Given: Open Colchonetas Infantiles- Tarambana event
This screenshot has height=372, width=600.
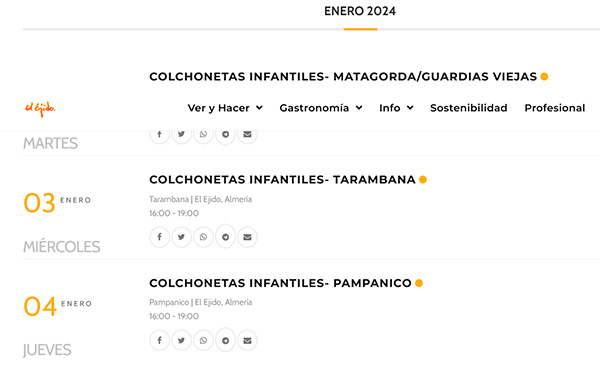Looking at the screenshot, I should 282,179.
